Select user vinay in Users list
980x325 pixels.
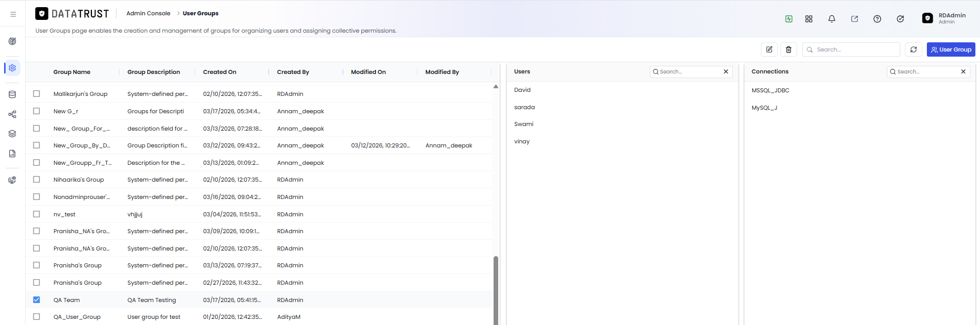[x=522, y=141]
